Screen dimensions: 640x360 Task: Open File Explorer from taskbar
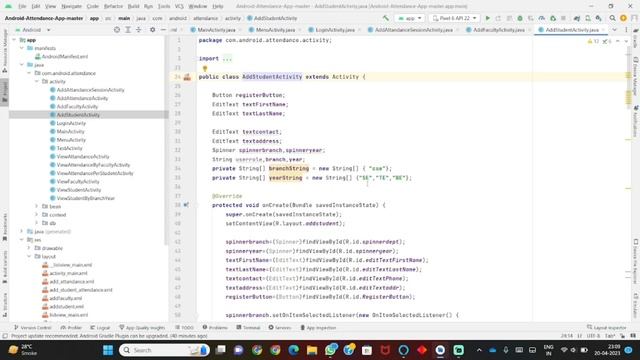[312, 350]
